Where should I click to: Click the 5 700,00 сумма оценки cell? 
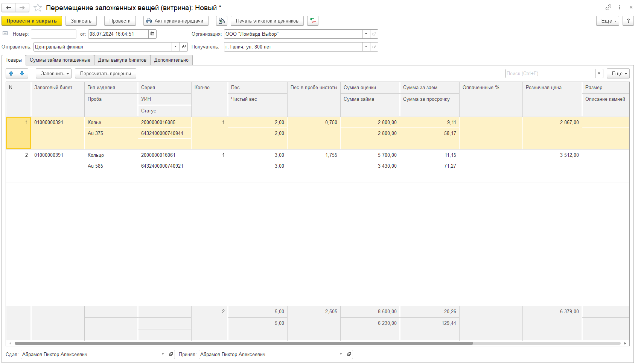(370, 155)
